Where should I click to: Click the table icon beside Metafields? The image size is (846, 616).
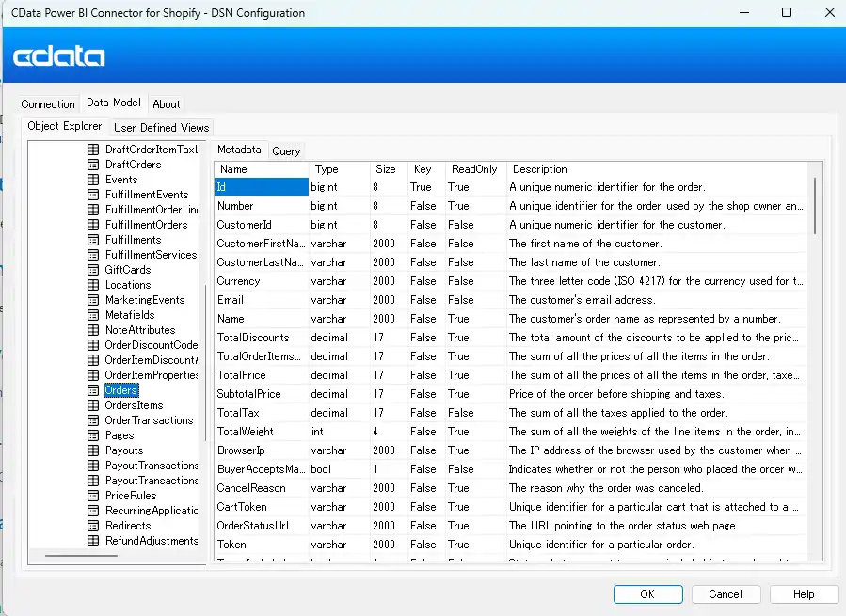click(93, 315)
